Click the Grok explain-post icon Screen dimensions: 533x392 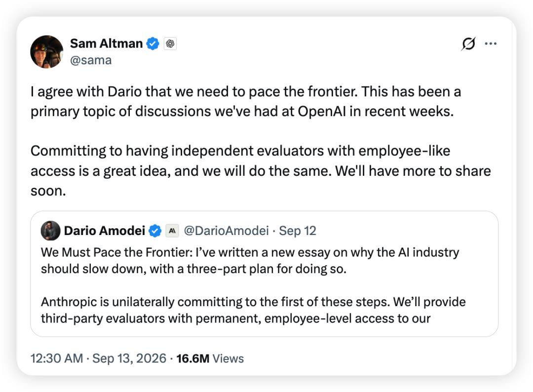tap(468, 43)
